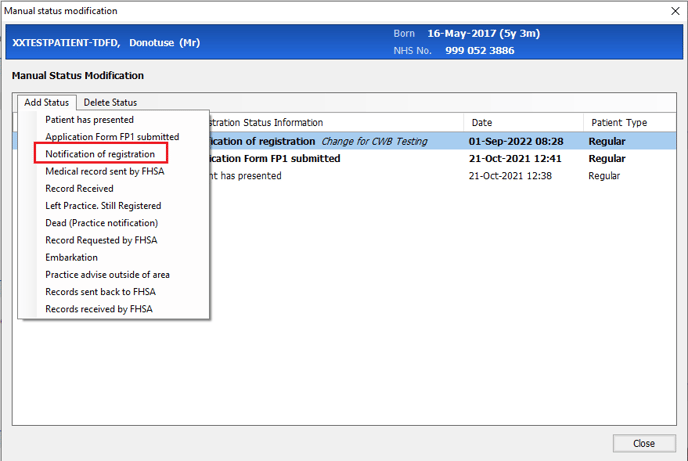688x461 pixels.
Task: Select 'Record Requested by FHSA' entry
Action: point(101,240)
